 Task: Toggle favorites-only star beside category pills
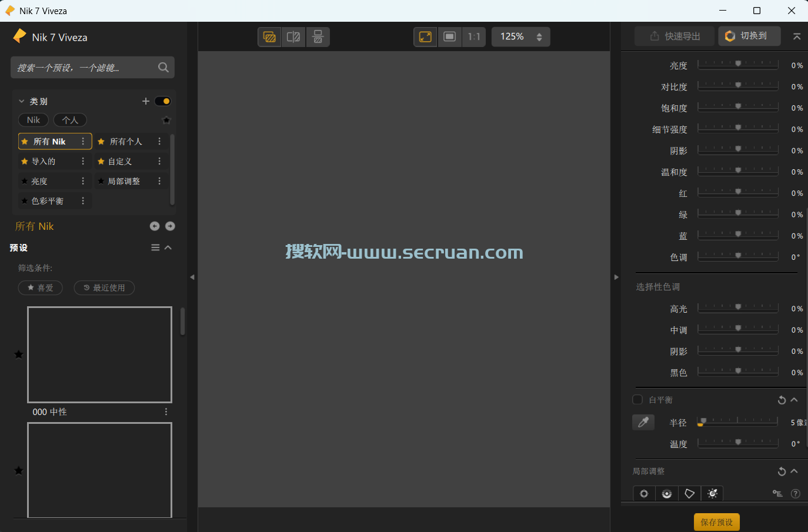click(166, 121)
